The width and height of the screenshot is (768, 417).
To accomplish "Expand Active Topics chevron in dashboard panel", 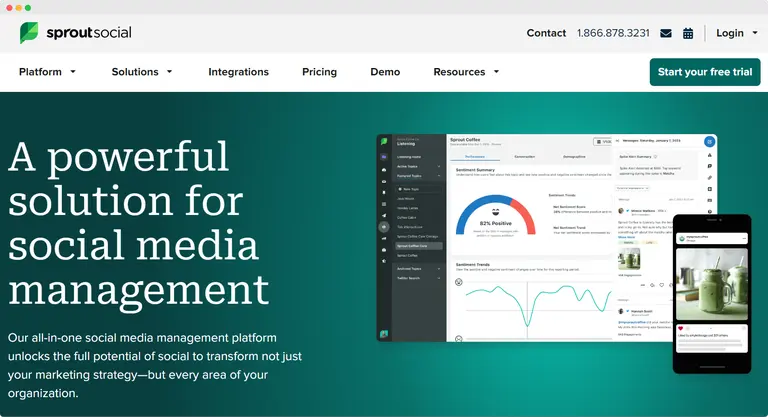I will [x=439, y=167].
